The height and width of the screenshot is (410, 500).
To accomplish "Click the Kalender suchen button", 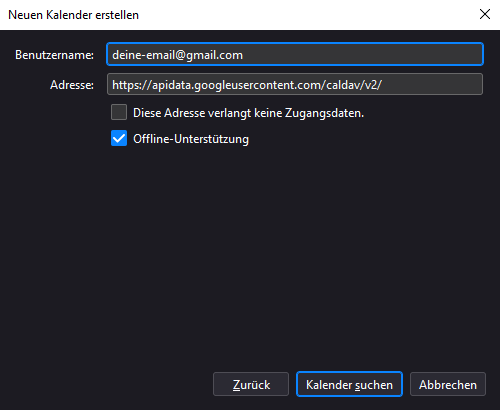I will (x=349, y=384).
